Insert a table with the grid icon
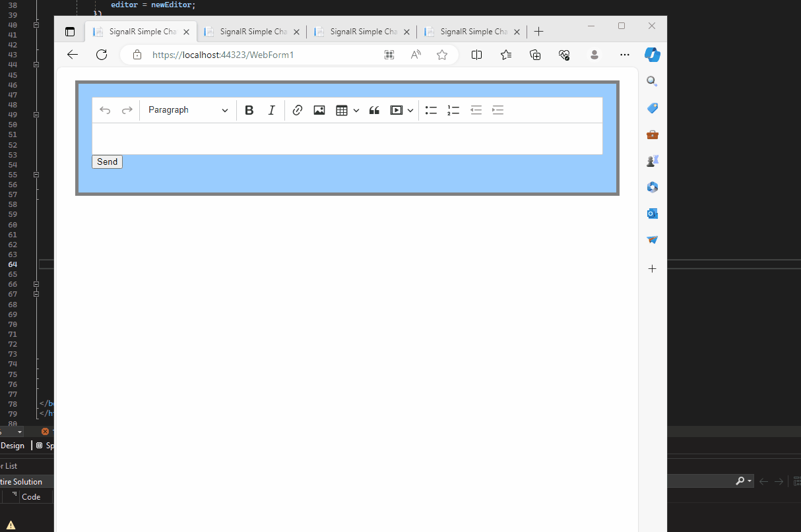 (x=341, y=110)
